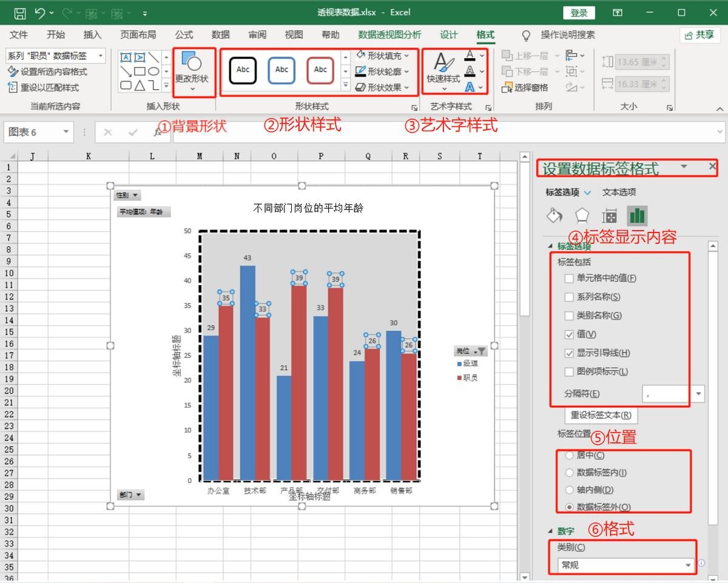Apply the black outlined Abc shape style
Screen dimensions: 728x583
coord(243,70)
